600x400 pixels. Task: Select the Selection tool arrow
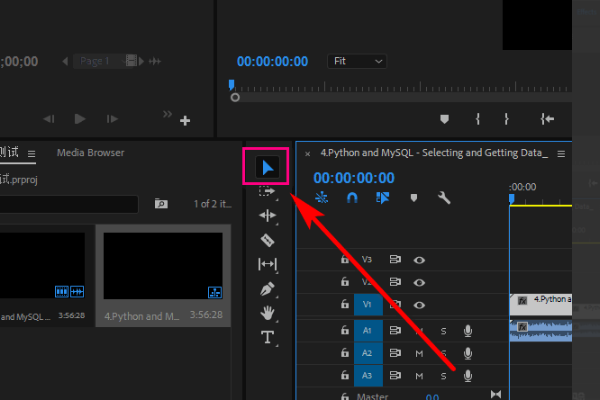267,168
